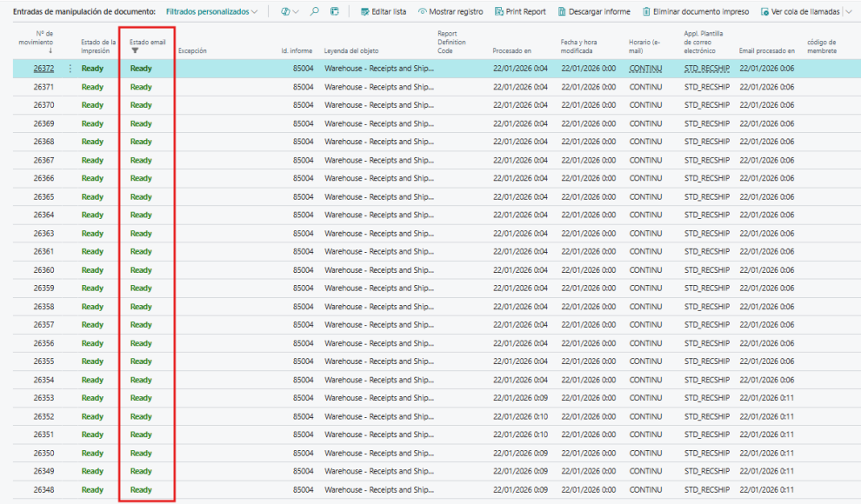Click Editar lista in the action bar
This screenshot has width=861, height=504.
click(383, 11)
